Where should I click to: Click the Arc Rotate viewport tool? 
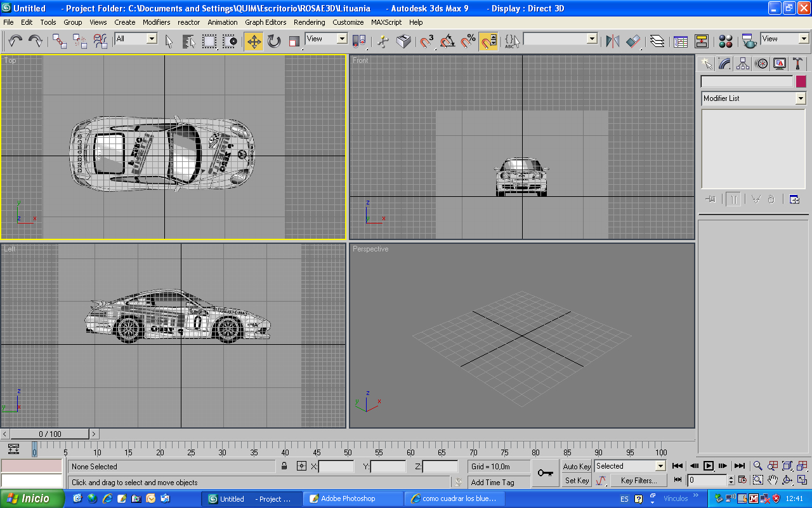(787, 481)
